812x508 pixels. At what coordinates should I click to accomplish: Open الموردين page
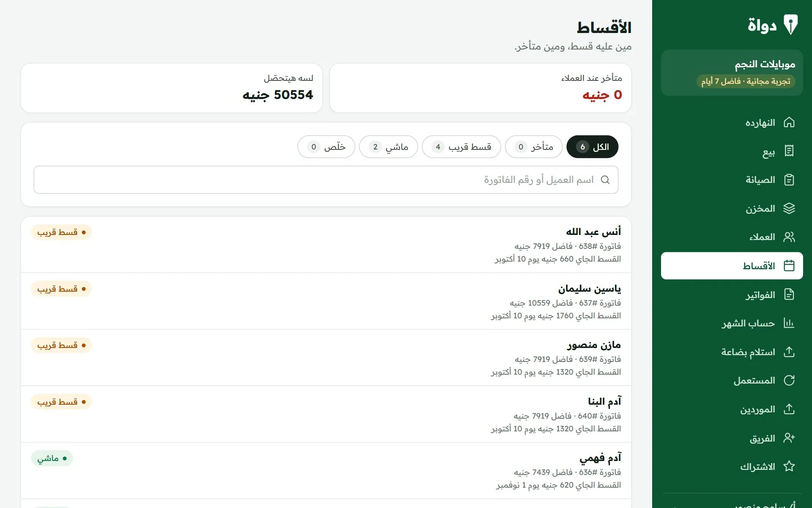pyautogui.click(x=732, y=409)
